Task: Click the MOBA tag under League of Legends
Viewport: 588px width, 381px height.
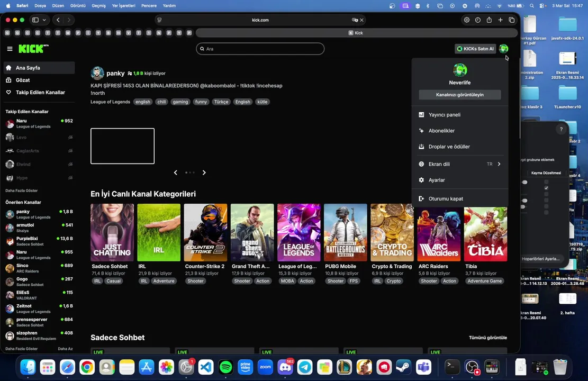Action: point(287,281)
